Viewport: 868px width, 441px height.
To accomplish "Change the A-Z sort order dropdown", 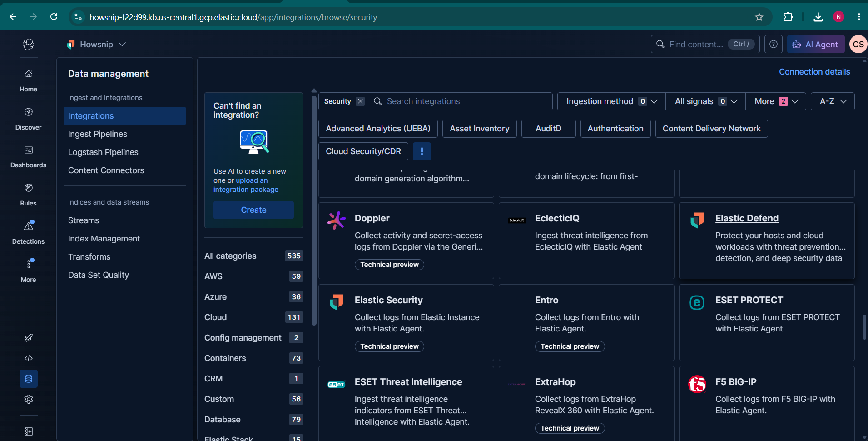I will tap(833, 101).
